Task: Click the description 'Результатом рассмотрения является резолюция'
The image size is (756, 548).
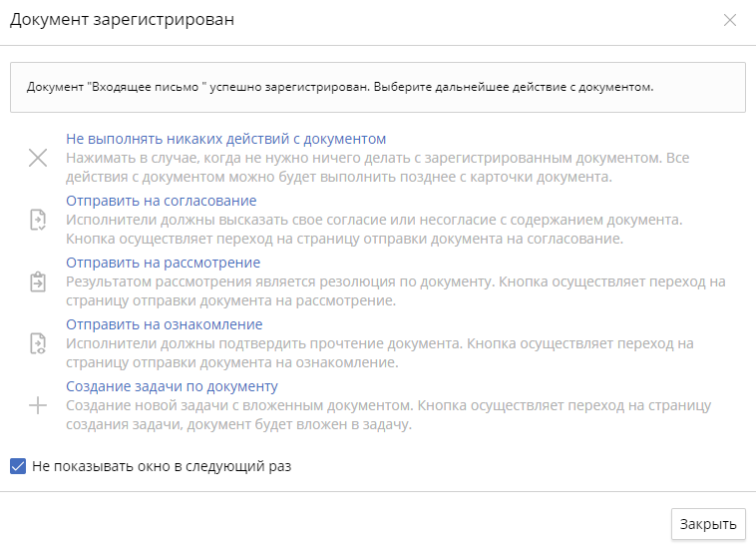Action: [395, 291]
